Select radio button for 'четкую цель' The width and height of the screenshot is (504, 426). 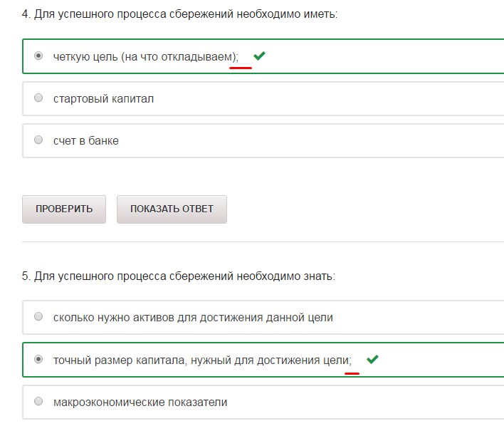[x=38, y=56]
